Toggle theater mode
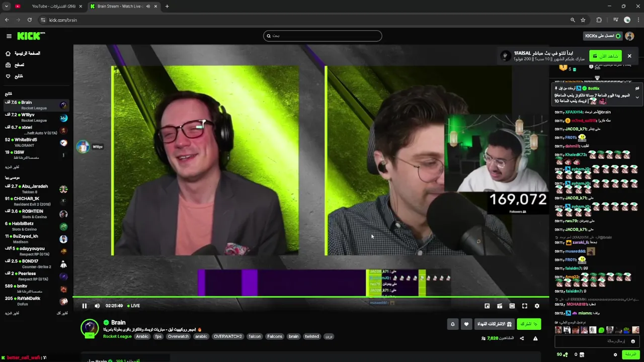644x362 pixels. click(x=512, y=306)
